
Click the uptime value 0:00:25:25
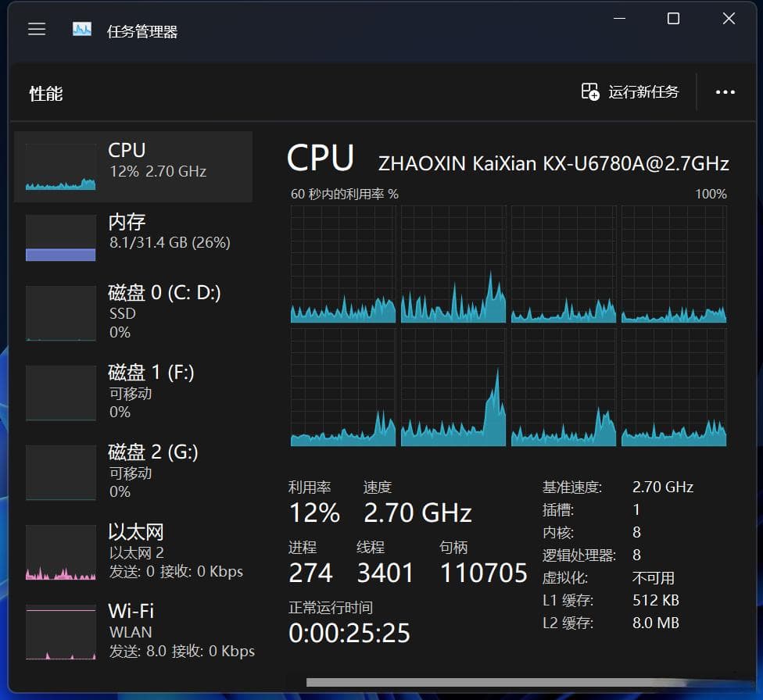coord(349,634)
